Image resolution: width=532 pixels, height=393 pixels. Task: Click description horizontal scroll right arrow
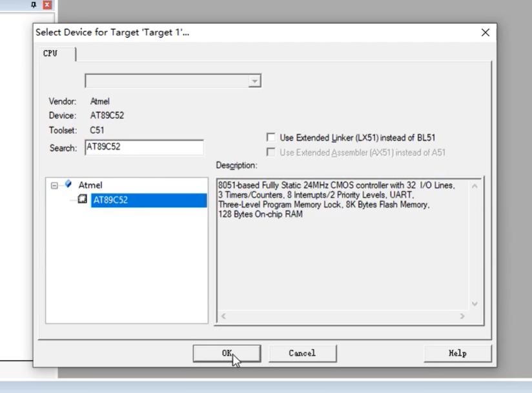pos(462,316)
